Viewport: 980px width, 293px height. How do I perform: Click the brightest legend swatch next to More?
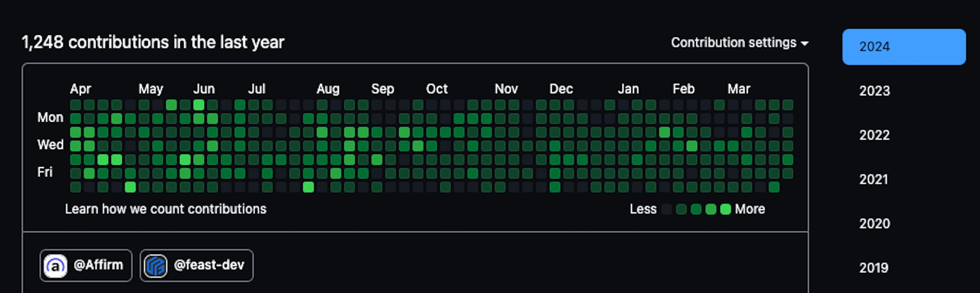pyautogui.click(x=726, y=209)
